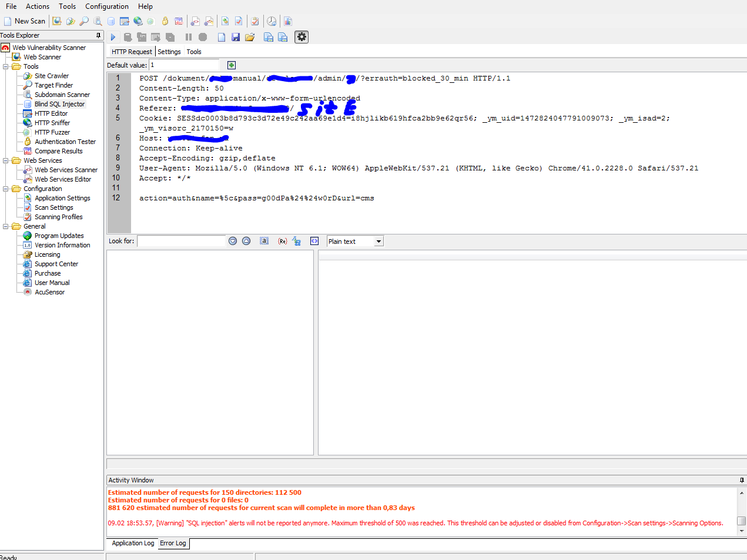Click request line 12 with action=auth parameters
The height and width of the screenshot is (560, 747).
(x=256, y=198)
